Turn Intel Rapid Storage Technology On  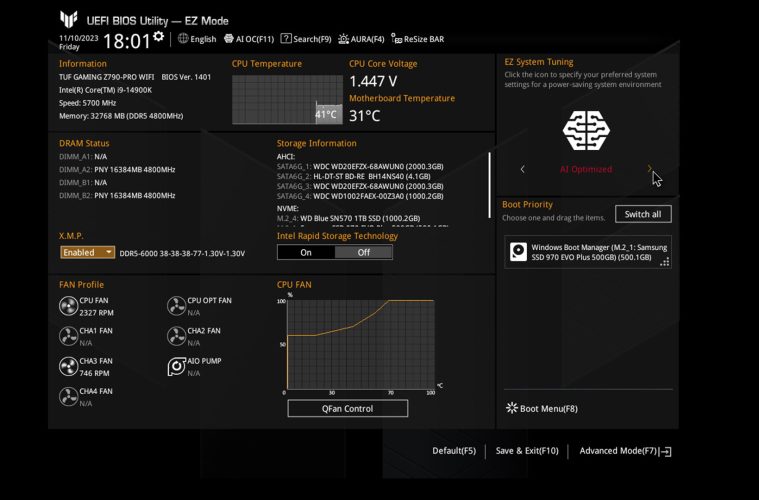coord(306,252)
